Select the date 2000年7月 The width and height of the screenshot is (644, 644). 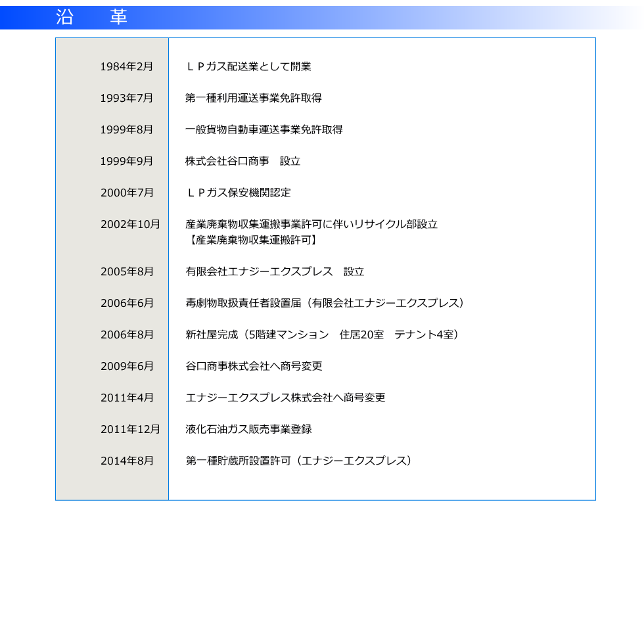point(127,193)
